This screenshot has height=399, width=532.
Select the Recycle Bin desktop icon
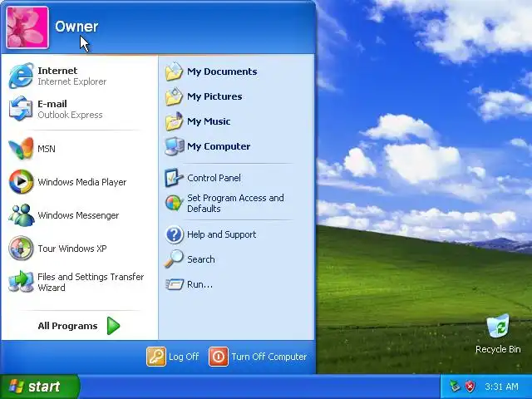tap(498, 327)
